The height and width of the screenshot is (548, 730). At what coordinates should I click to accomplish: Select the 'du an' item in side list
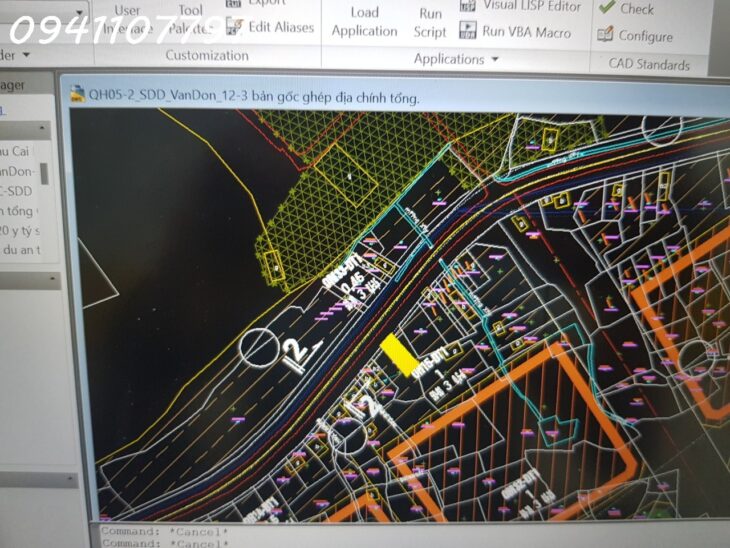(x=20, y=250)
